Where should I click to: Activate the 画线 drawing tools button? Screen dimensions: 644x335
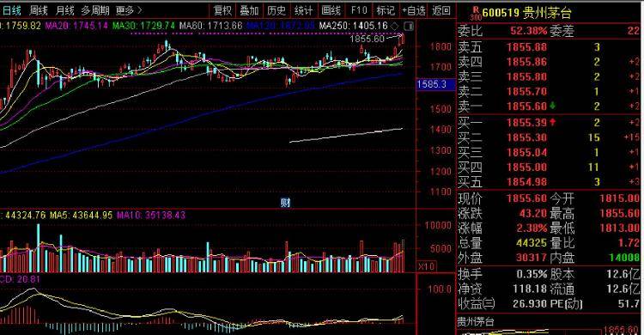coord(331,10)
